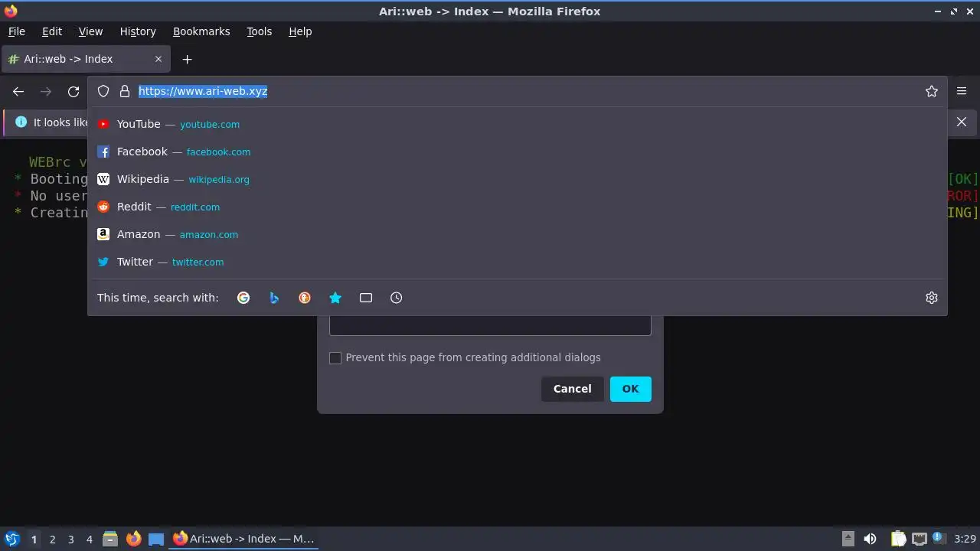
Task: Click the taskbar clock showing 3:29
Action: click(x=965, y=539)
